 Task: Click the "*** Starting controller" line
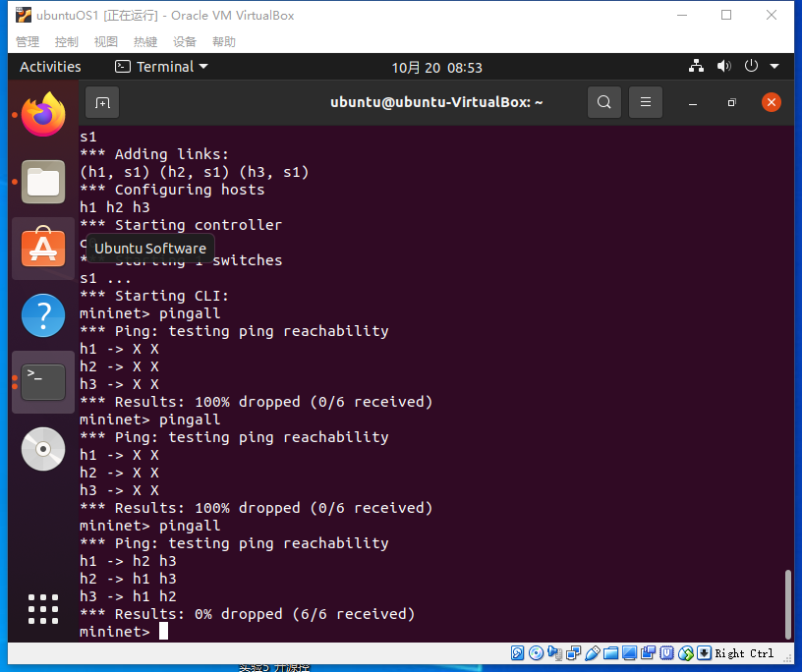coord(181,225)
